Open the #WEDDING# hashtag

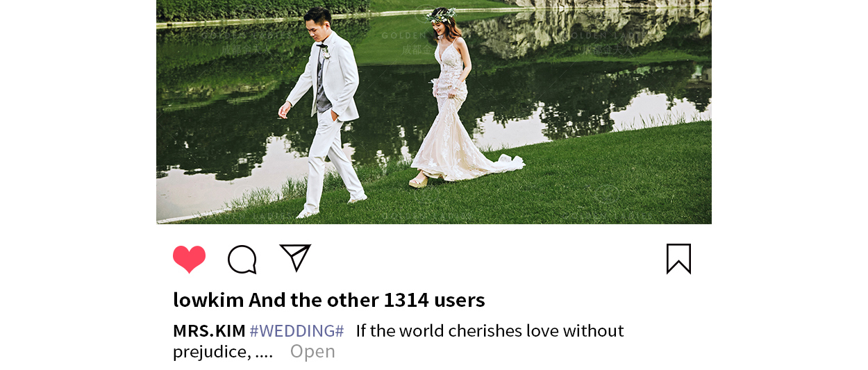(297, 330)
